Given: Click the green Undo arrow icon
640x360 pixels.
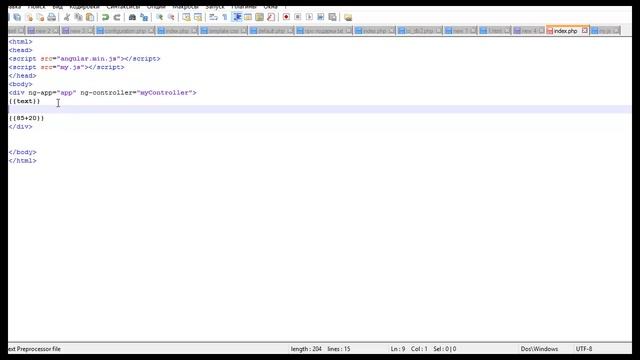Looking at the screenshot, I should (x=105, y=17).
